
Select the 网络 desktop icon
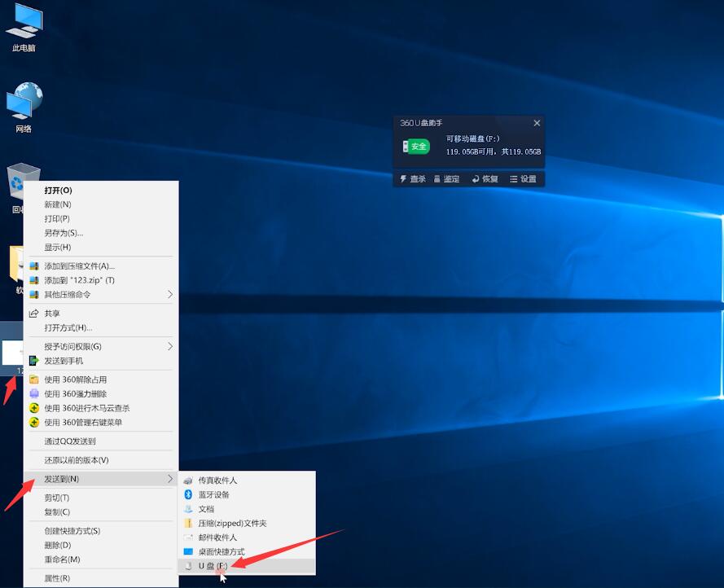pos(24,108)
